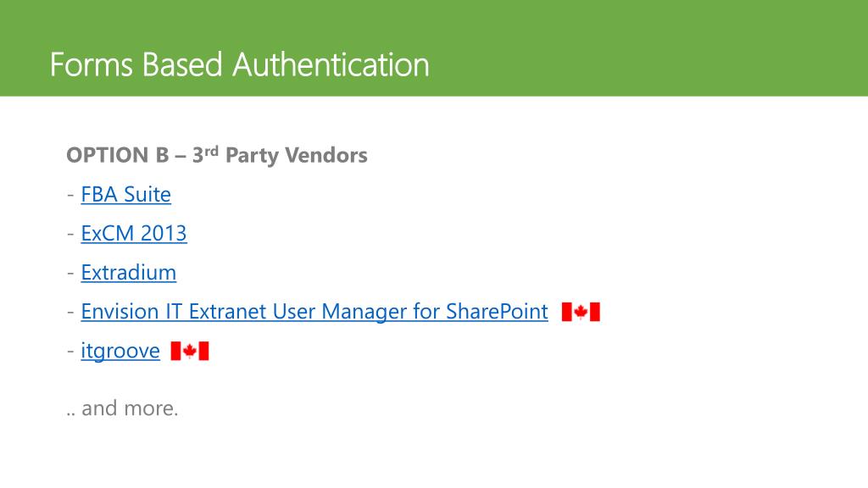Click the dash bullet before FBA Suite
The width and height of the screenshot is (868, 488).
[x=70, y=196]
